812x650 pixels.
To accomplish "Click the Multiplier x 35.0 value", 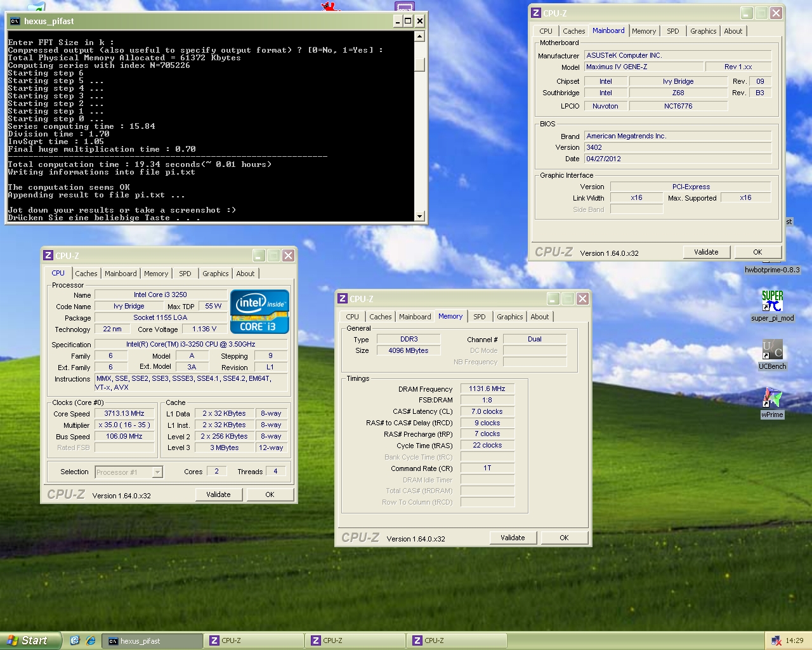I will tap(124, 425).
